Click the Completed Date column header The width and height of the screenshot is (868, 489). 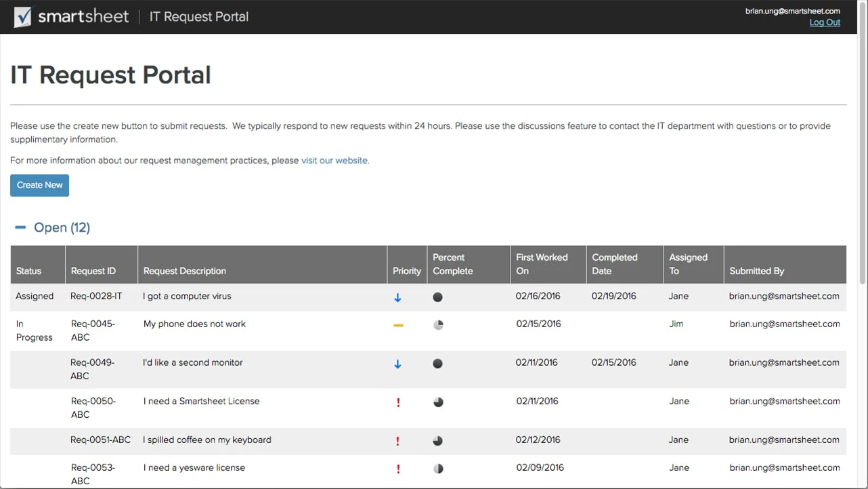(x=625, y=264)
